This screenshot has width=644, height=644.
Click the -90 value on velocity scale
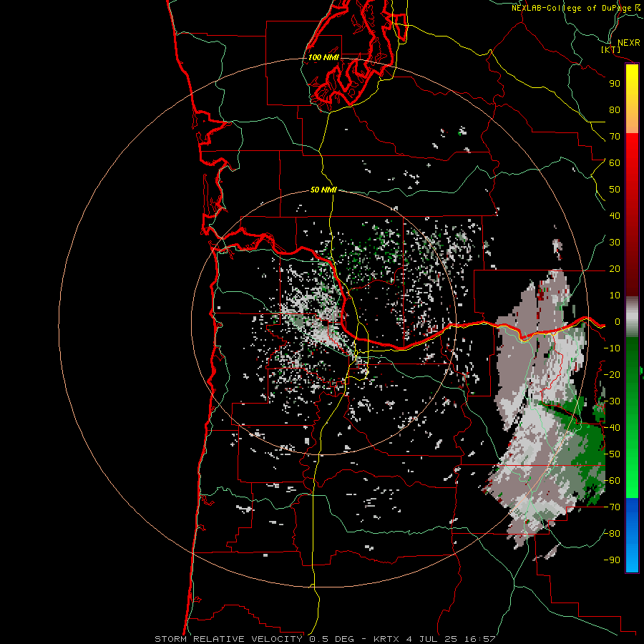pos(612,560)
